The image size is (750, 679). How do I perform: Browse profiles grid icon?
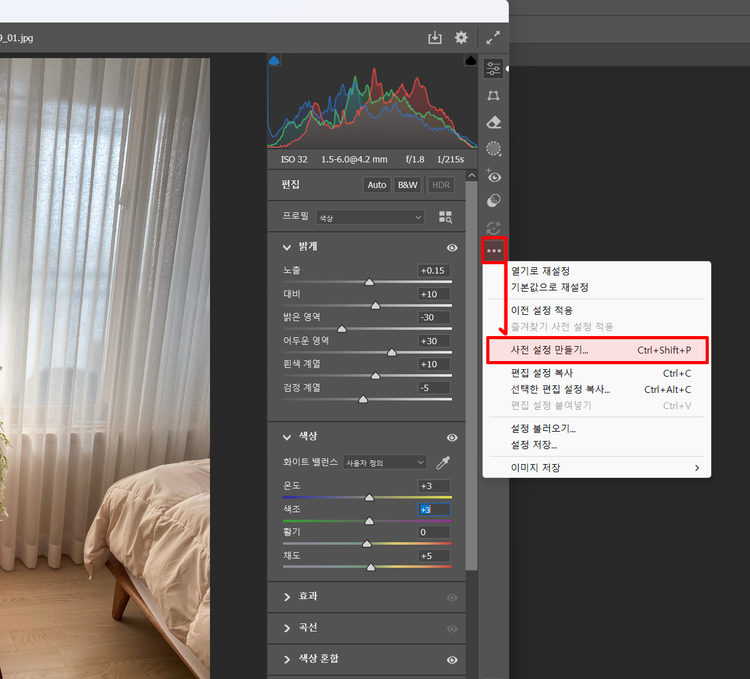pyautogui.click(x=445, y=217)
